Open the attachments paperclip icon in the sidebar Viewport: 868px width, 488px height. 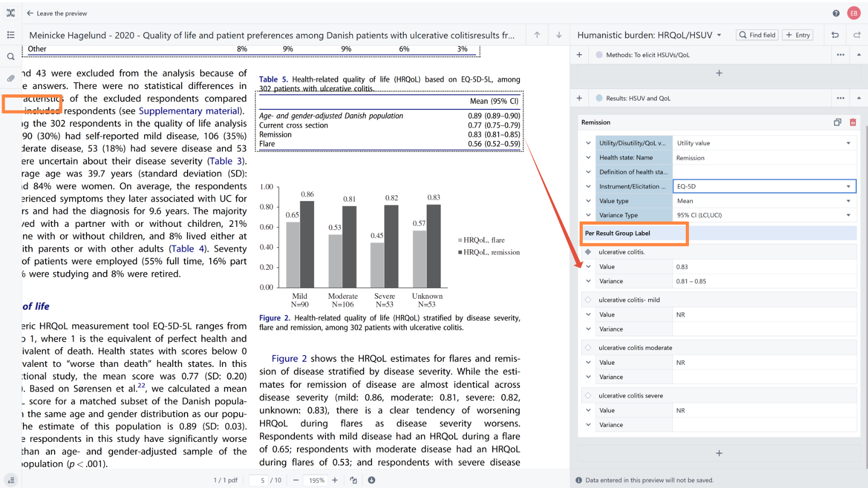coord(11,78)
